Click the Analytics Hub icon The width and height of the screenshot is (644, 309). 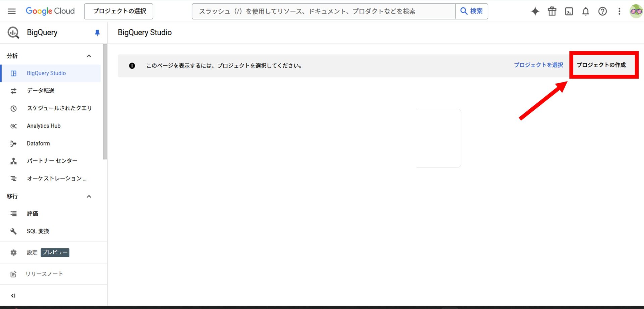point(13,126)
